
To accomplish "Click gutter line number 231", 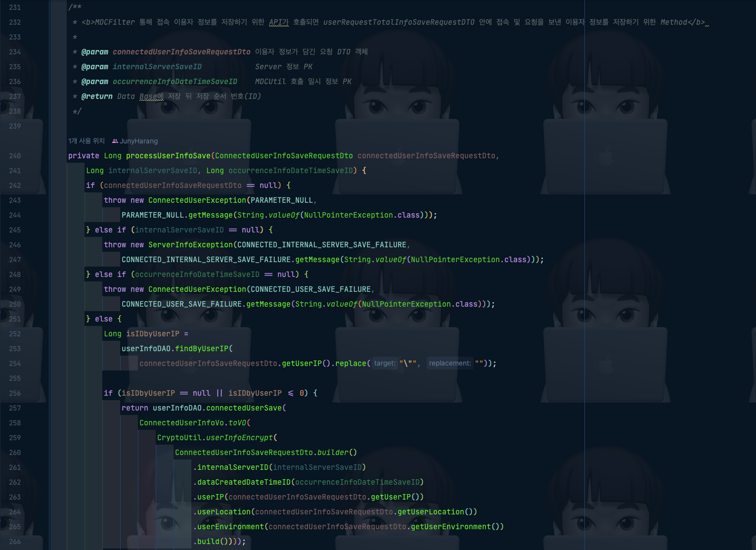I will [15, 7].
